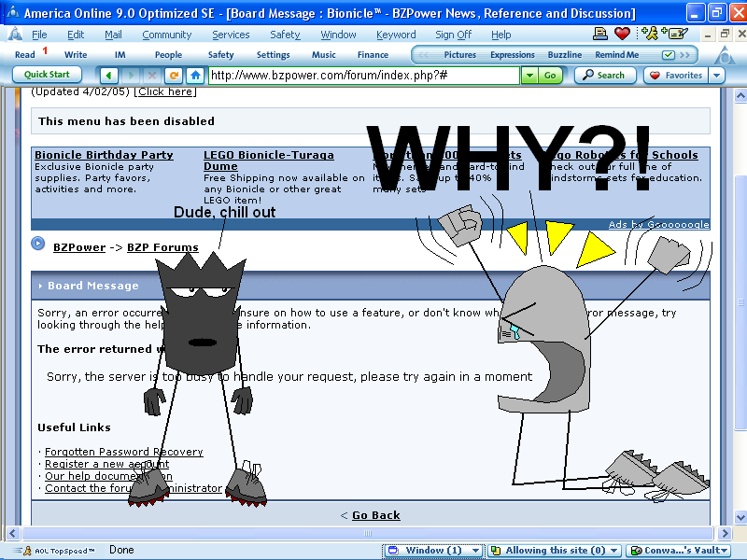747x560 pixels.
Task: Open the Safety menu in menu bar
Action: coord(285,35)
